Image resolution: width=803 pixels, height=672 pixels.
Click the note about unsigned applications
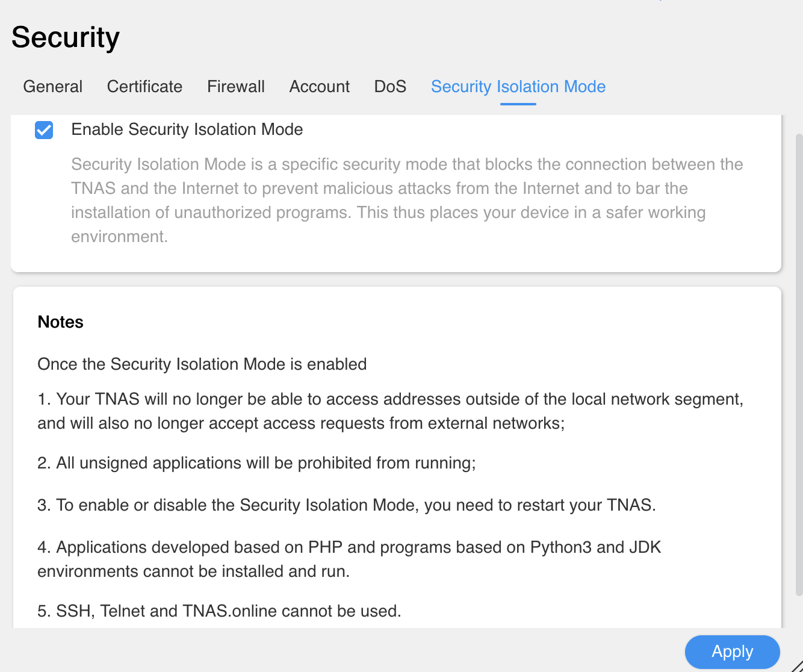(256, 462)
